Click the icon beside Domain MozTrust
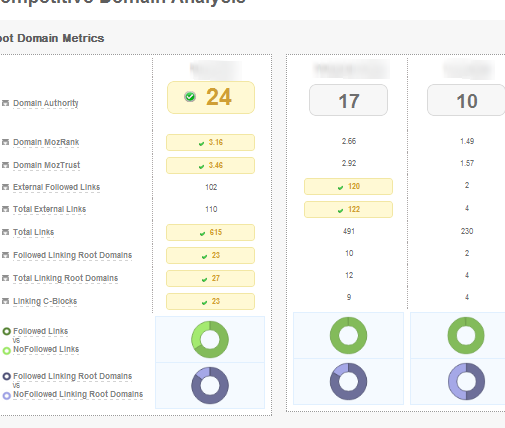The image size is (505, 428). (x=5, y=165)
